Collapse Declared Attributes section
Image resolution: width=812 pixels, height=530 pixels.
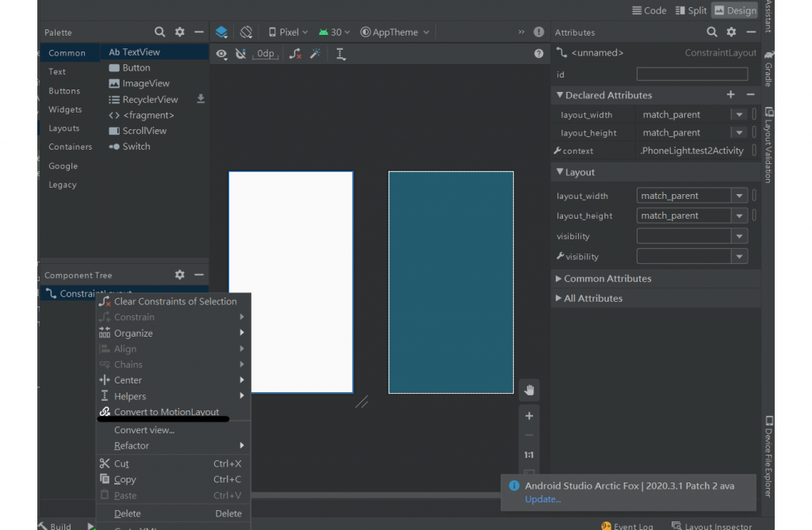click(559, 95)
